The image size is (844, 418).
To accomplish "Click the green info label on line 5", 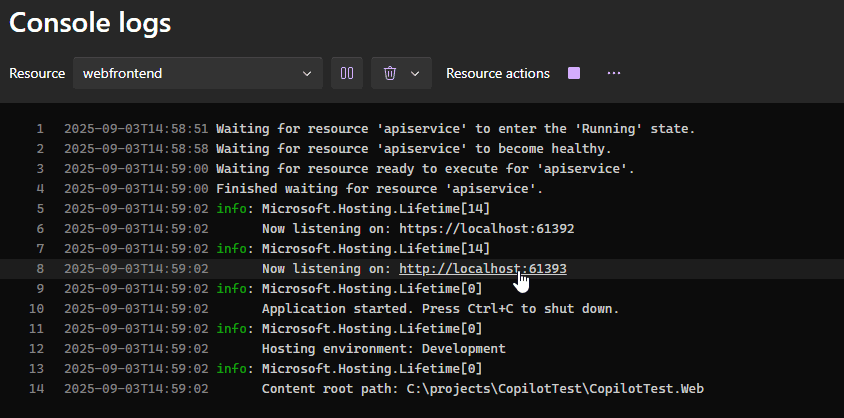I will click(x=234, y=209).
